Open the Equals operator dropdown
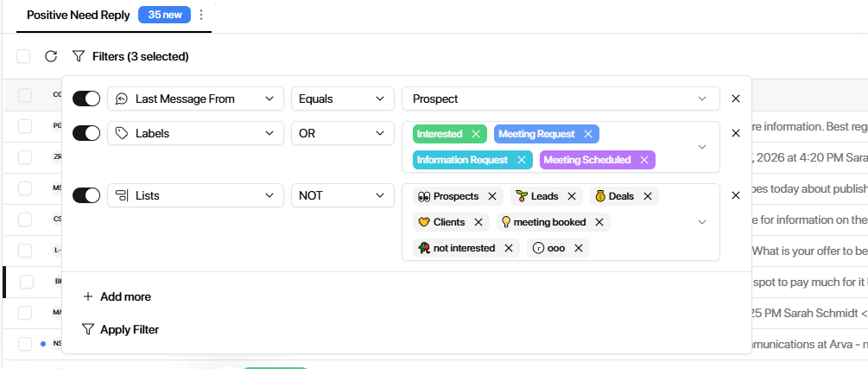868x369 pixels. tap(342, 99)
